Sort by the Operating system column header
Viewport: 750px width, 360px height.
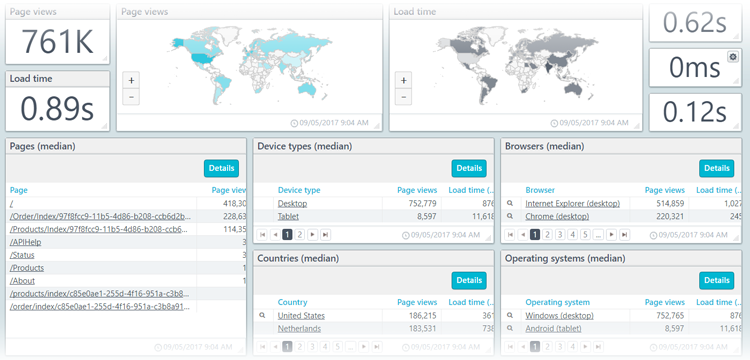click(558, 302)
